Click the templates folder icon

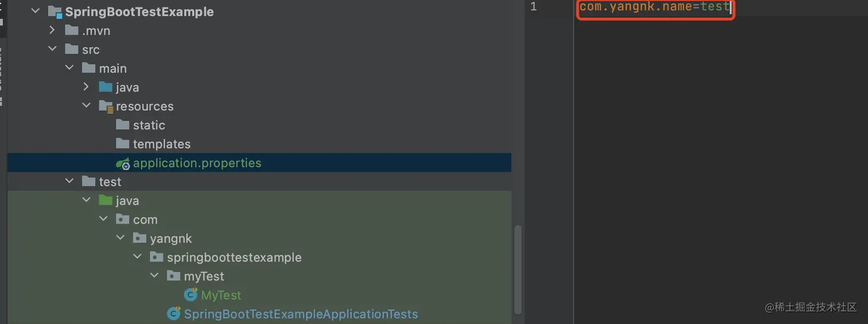122,144
